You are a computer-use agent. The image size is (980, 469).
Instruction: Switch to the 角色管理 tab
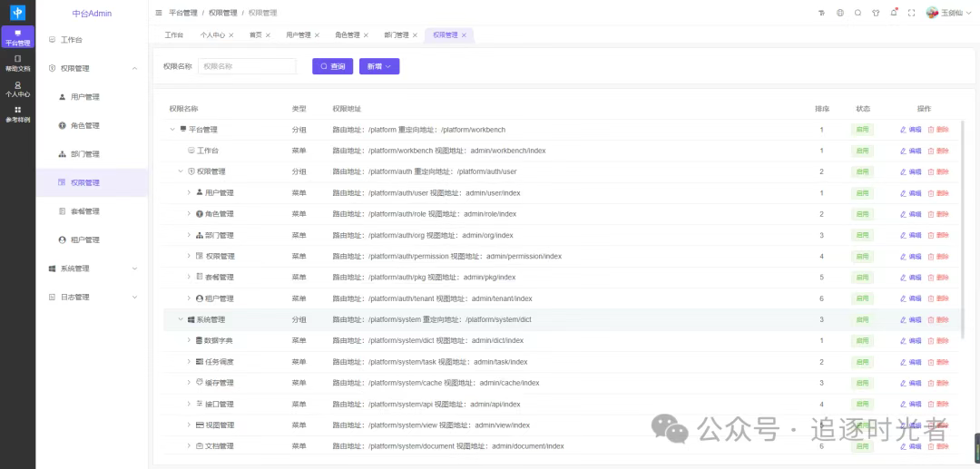348,35
